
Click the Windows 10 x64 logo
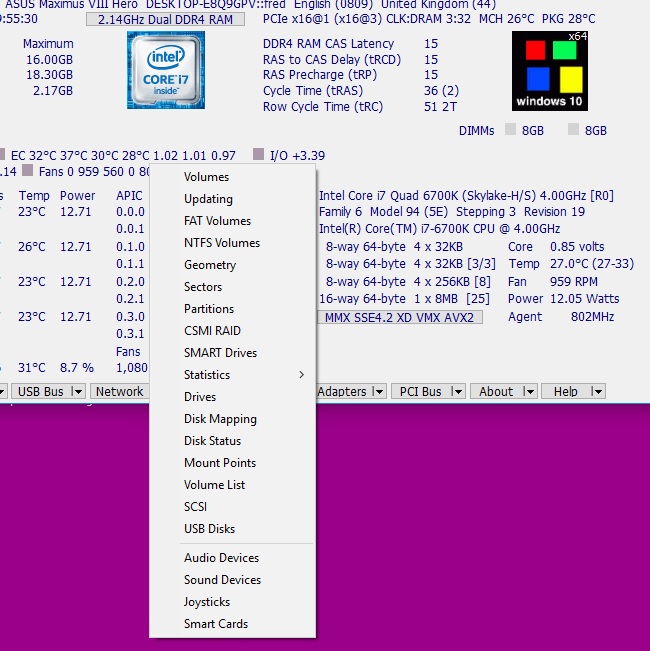(550, 71)
